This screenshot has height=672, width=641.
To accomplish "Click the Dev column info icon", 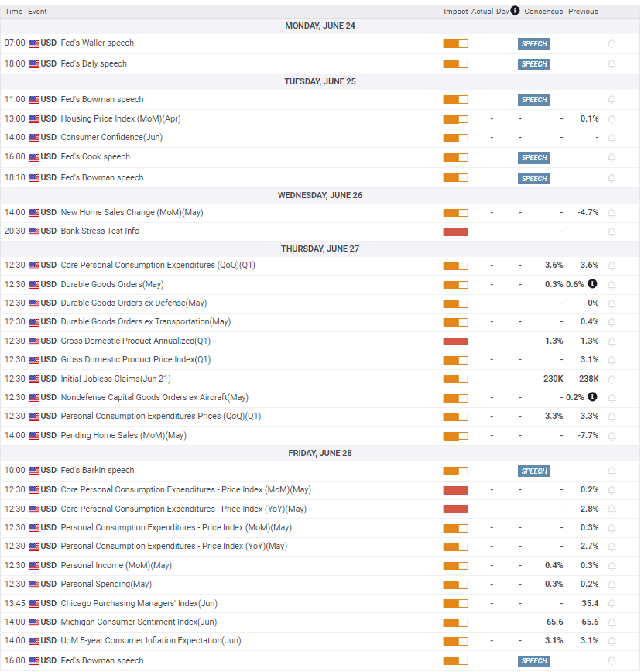I will 515,10.
